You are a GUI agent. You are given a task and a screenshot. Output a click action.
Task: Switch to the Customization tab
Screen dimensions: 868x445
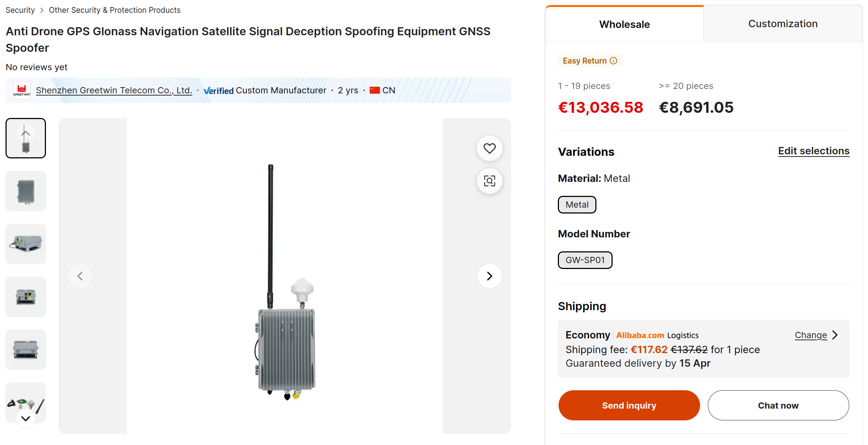783,24
